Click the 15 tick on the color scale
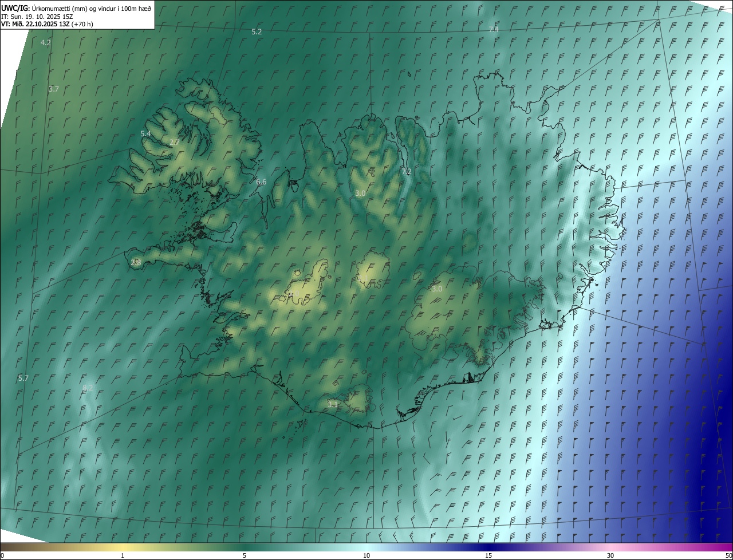Viewport: 733px width, 560px height. tap(488, 555)
